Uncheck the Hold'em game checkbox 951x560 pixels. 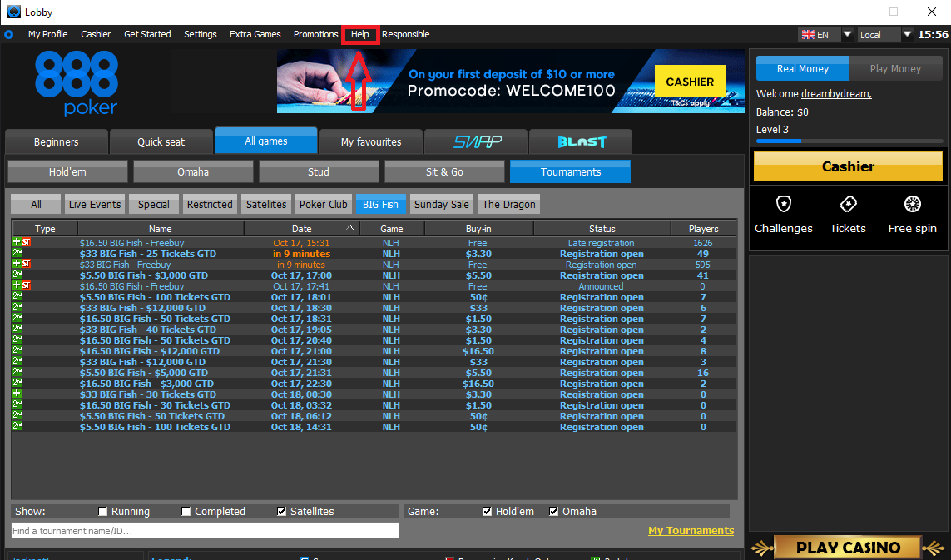click(x=487, y=512)
